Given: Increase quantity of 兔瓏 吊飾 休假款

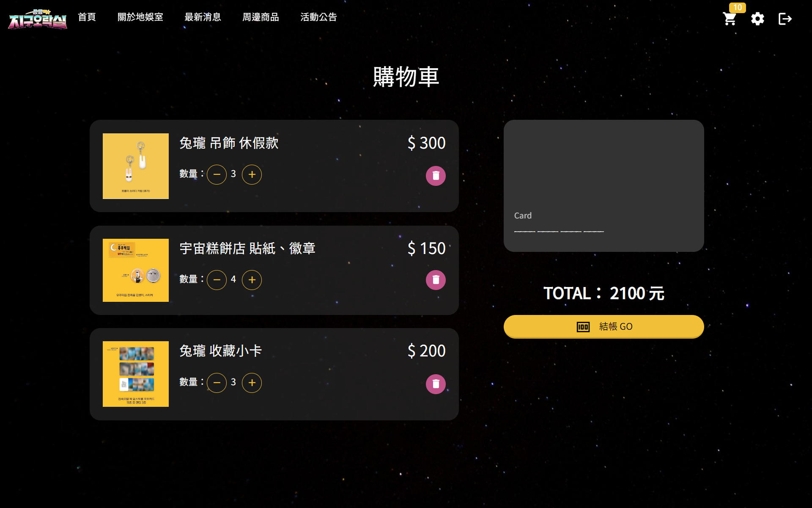Looking at the screenshot, I should pos(252,174).
